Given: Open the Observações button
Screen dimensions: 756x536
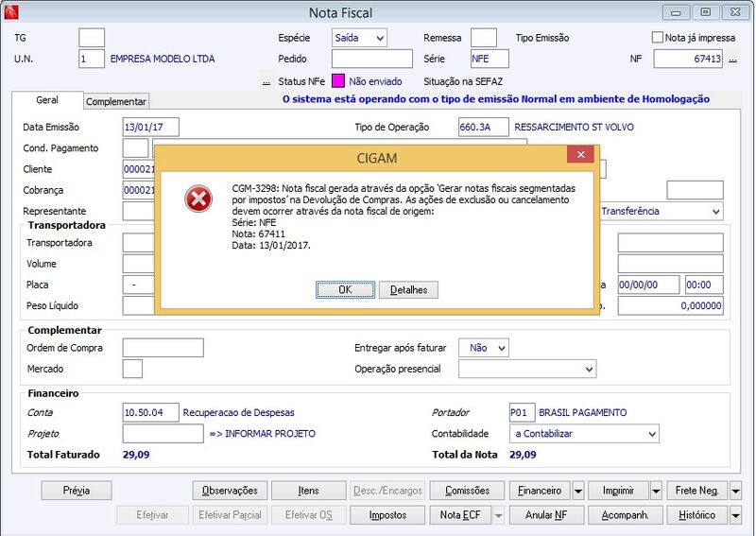Looking at the screenshot, I should pos(230,491).
